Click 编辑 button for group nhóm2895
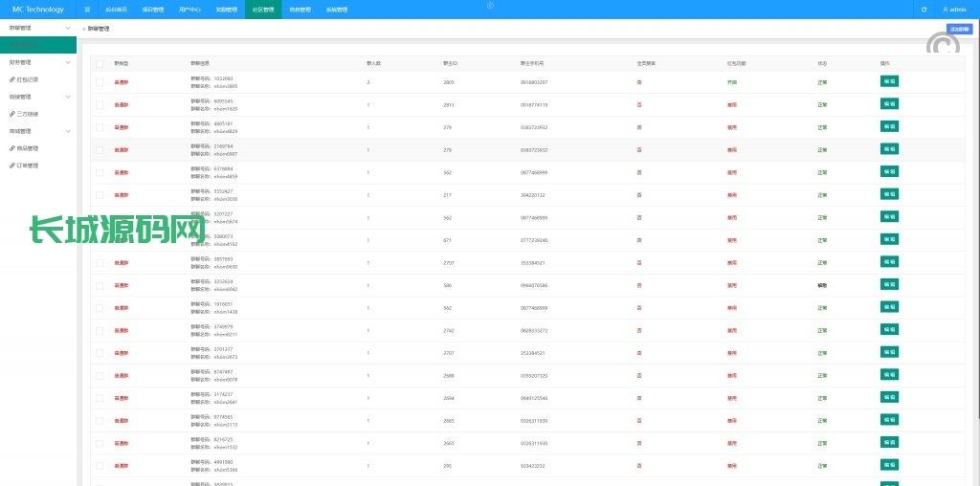Viewport: 980px width, 486px height. 889,81
